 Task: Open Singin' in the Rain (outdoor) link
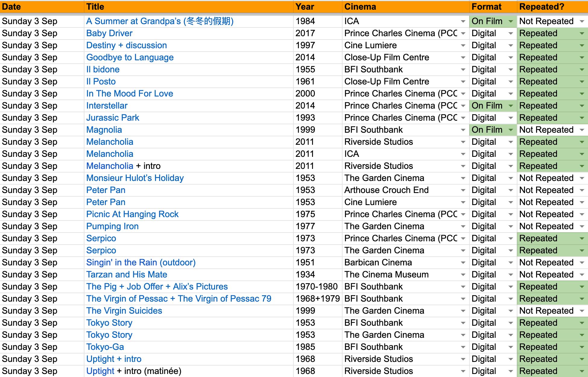click(141, 263)
